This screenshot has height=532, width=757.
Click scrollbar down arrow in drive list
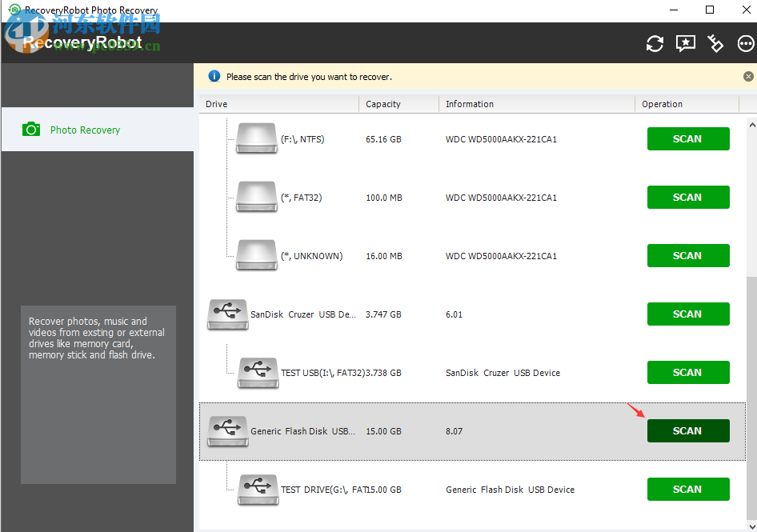click(x=751, y=526)
